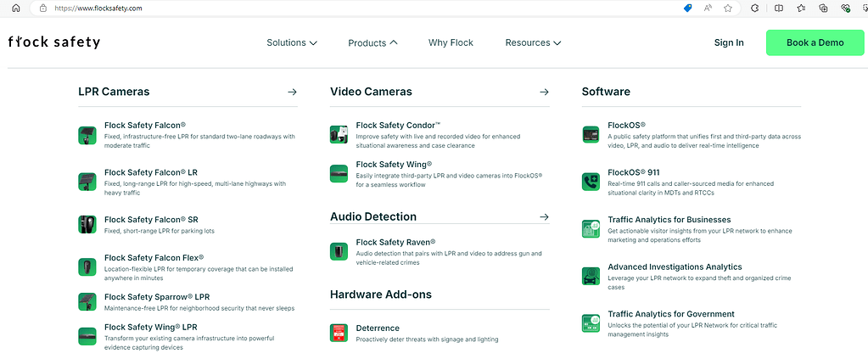
Task: Click Traffic Analytics for Government icon
Action: [591, 323]
